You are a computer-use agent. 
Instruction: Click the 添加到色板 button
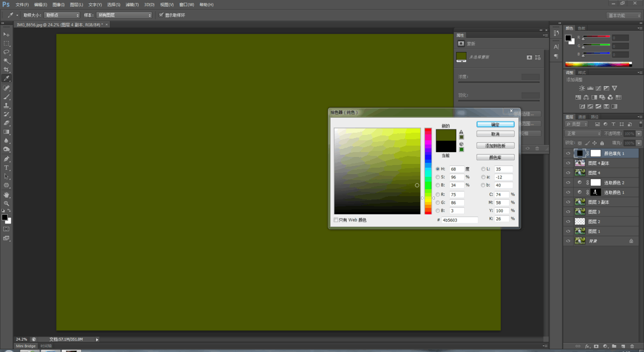click(x=495, y=146)
